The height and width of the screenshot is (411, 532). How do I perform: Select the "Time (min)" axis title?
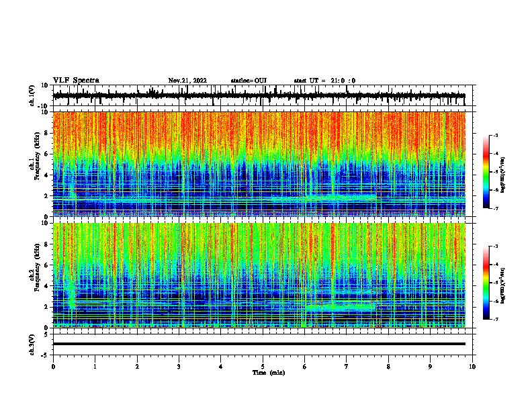(x=269, y=373)
